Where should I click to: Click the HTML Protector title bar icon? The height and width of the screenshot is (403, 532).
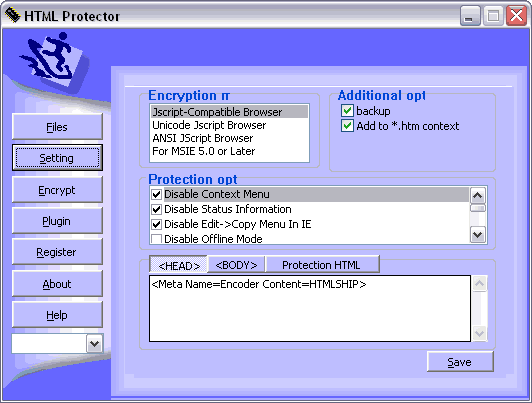click(13, 16)
